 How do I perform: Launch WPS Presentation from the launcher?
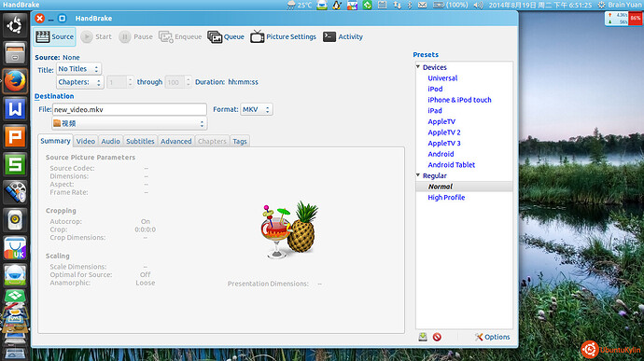point(15,136)
